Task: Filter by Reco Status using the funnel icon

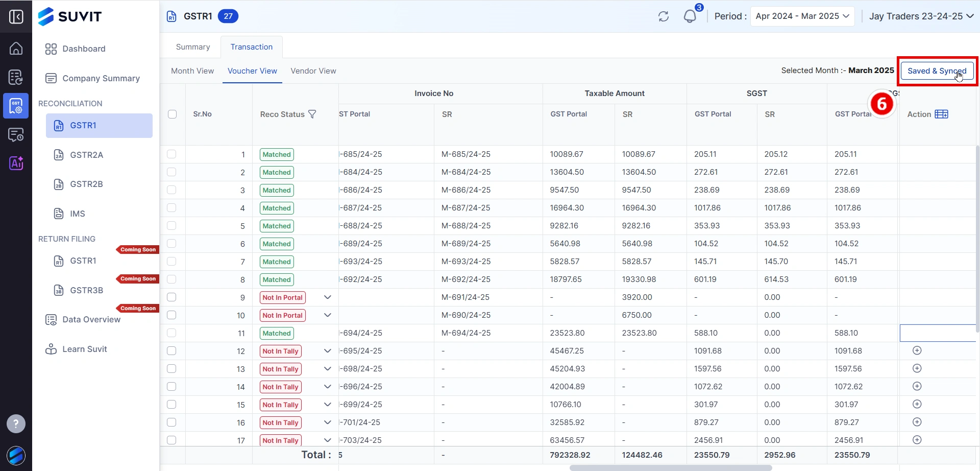Action: point(312,114)
